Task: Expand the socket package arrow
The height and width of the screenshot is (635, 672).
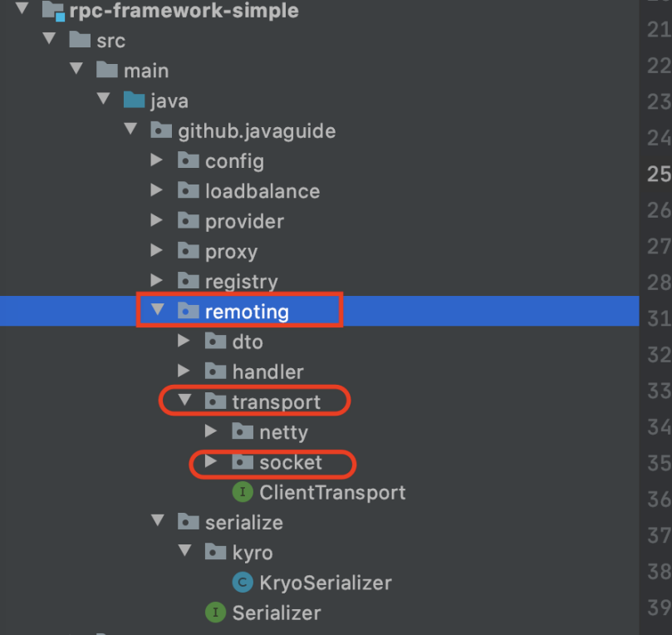Action: pyautogui.click(x=210, y=461)
